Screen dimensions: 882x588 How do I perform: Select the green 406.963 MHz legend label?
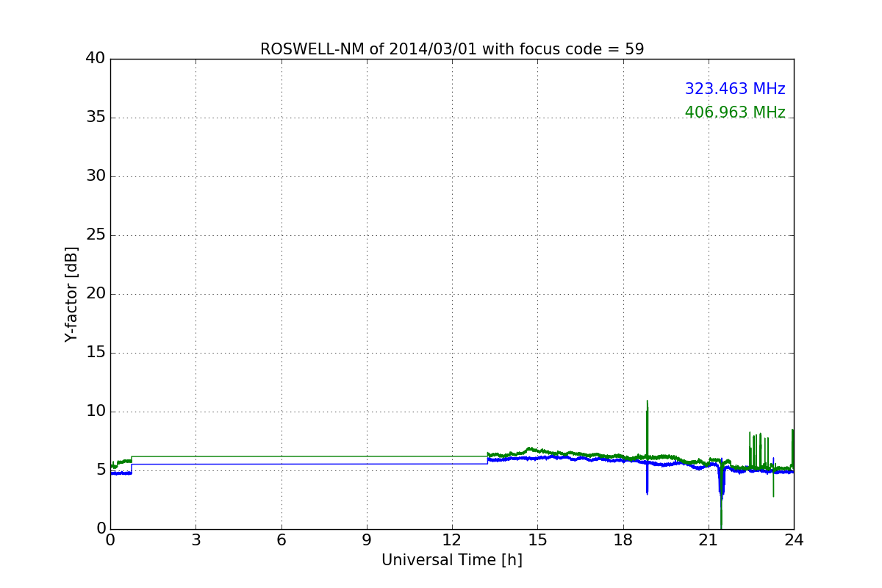(735, 112)
